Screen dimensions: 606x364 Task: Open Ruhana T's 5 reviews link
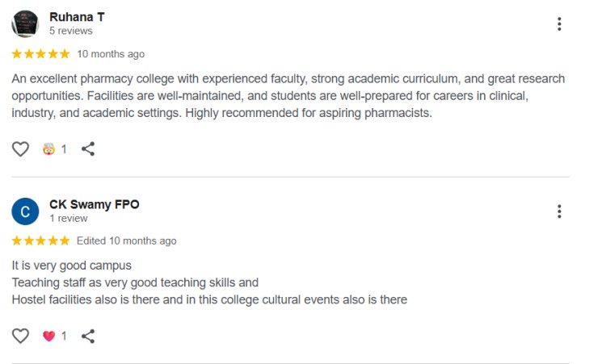tap(70, 31)
